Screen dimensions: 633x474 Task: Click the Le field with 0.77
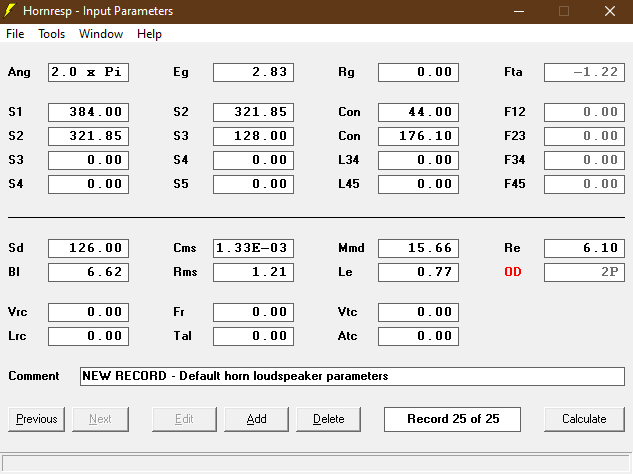(419, 272)
